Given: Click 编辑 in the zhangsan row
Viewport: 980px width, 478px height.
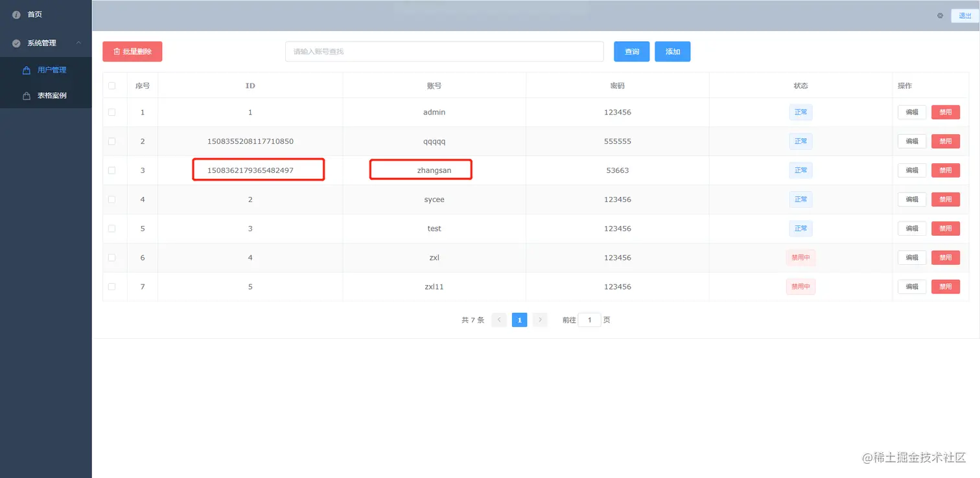Looking at the screenshot, I should click(912, 170).
